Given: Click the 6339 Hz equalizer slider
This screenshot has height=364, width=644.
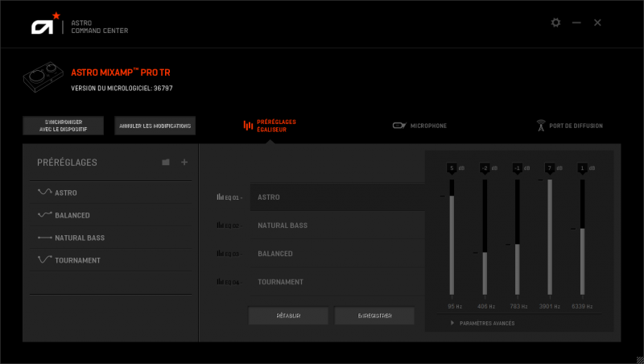Looking at the screenshot, I should tap(582, 237).
